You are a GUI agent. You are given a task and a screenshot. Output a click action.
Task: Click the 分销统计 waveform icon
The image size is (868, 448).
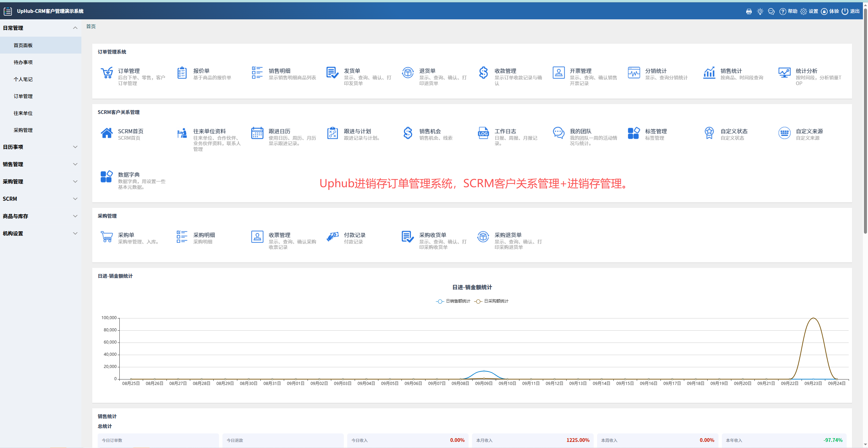634,73
